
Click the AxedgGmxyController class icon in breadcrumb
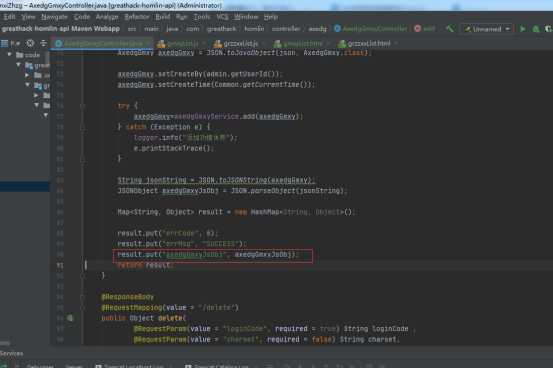click(337, 29)
